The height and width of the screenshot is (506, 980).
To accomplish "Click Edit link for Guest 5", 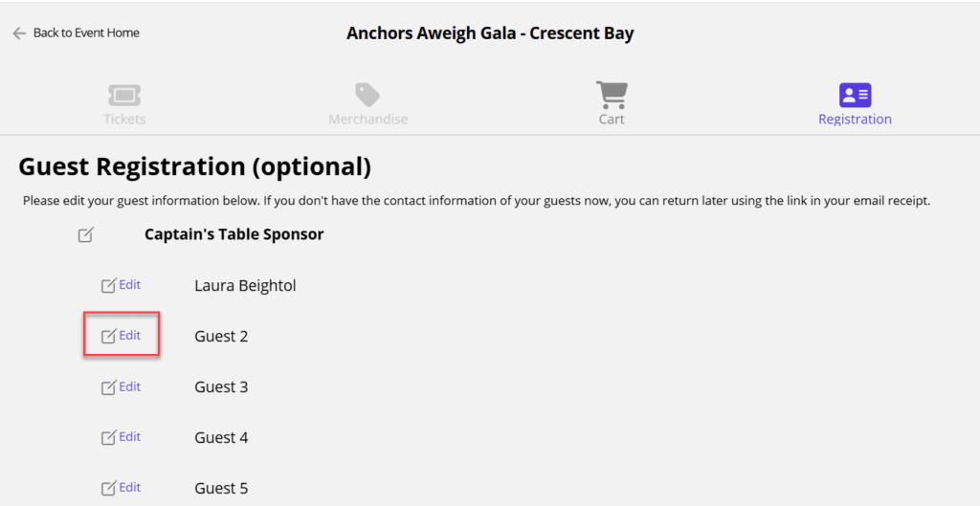I will [x=130, y=487].
